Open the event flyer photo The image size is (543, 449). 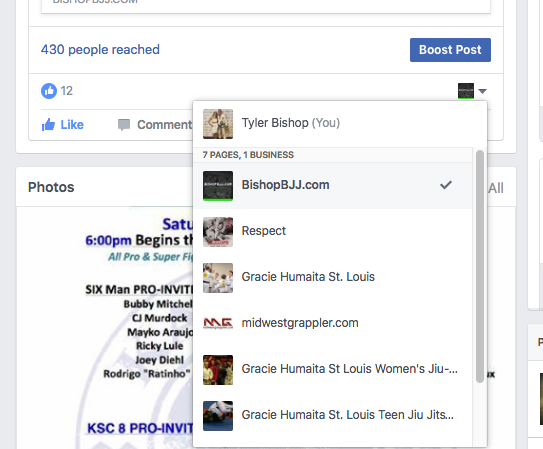(x=105, y=327)
